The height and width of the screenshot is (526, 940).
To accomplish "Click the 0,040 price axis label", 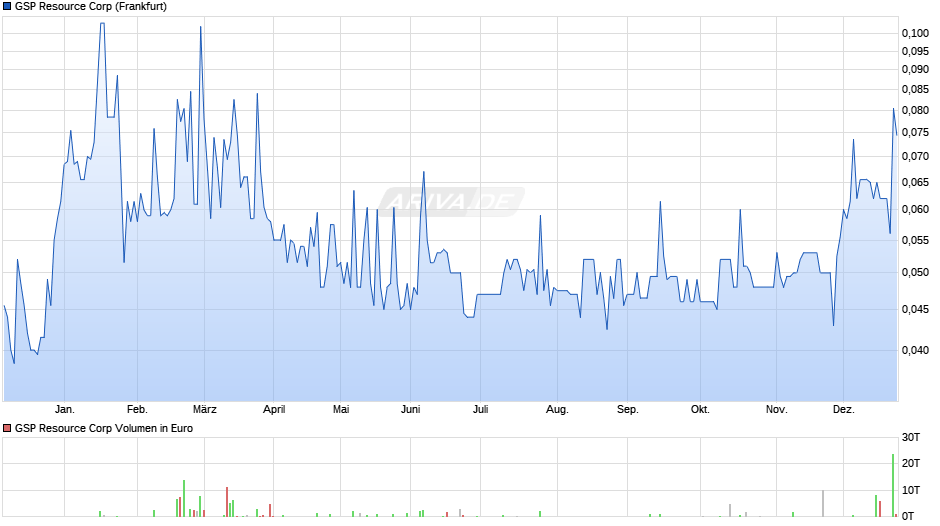I will pyautogui.click(x=915, y=350).
